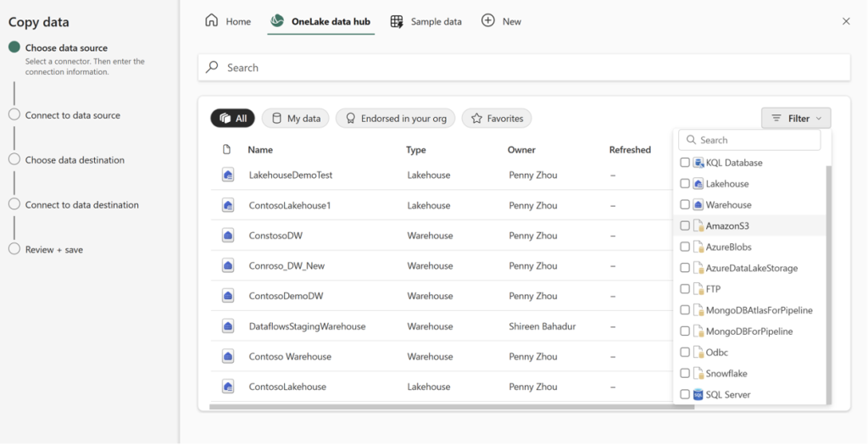Image resolution: width=868 pixels, height=445 pixels.
Task: Select the MongoDBForPipeline checkbox
Action: [x=685, y=331]
